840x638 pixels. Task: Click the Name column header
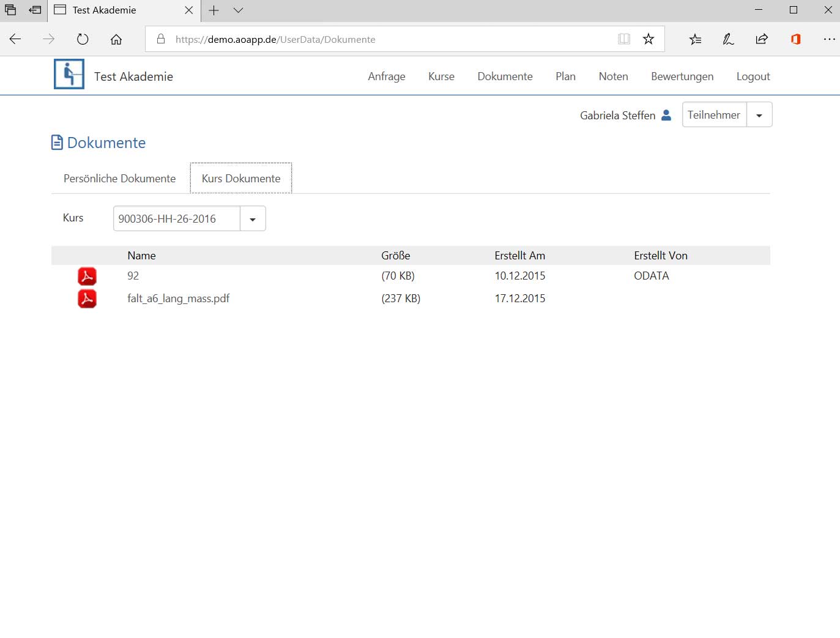point(141,256)
